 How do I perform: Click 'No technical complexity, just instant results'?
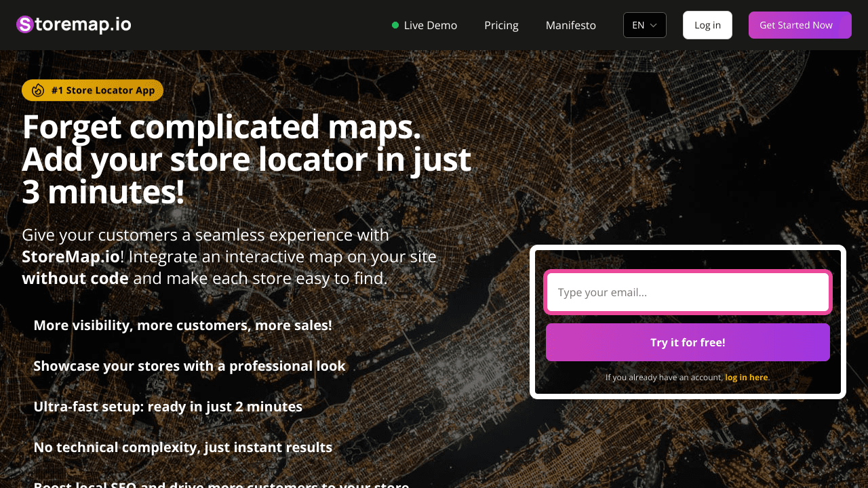click(x=182, y=447)
